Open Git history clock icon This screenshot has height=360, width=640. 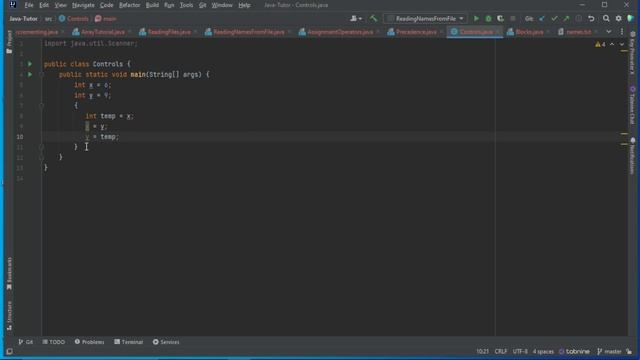coord(578,19)
